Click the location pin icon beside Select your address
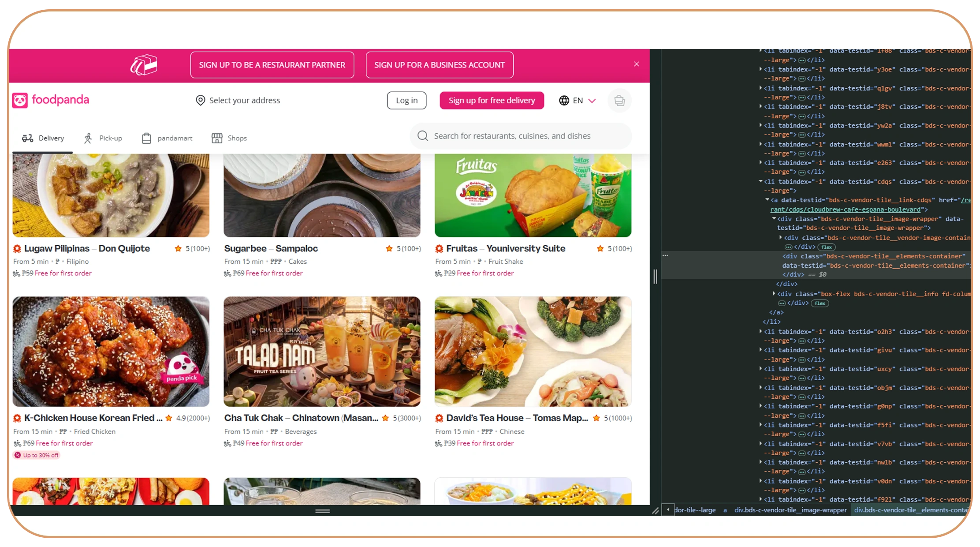This screenshot has width=980, height=547. click(200, 101)
